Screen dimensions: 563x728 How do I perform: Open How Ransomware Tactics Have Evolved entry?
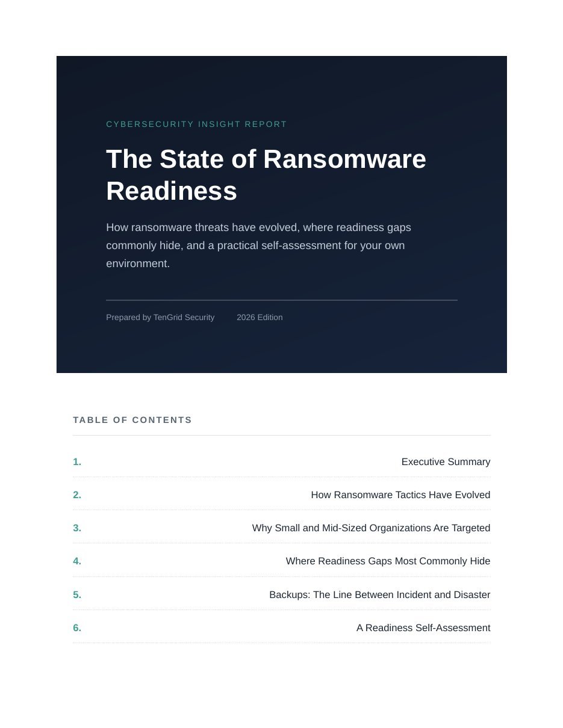click(400, 495)
